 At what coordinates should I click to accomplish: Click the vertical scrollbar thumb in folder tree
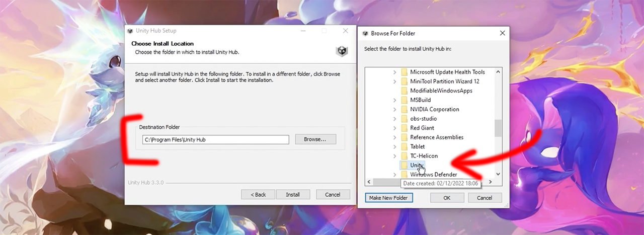[498, 128]
